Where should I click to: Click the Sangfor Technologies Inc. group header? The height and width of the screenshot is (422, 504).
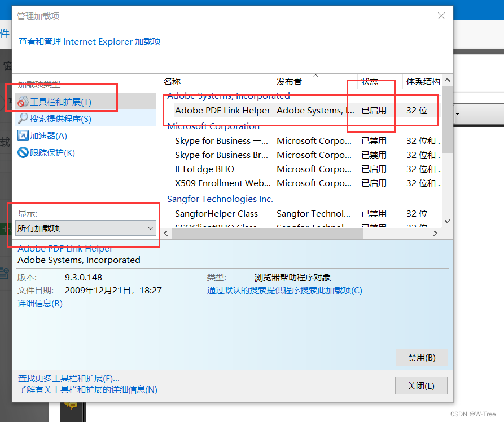tap(220, 199)
